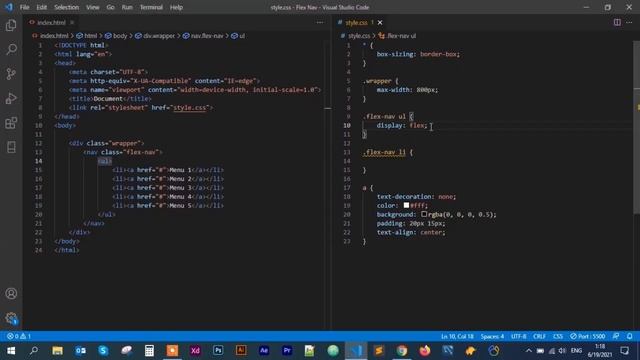Open the Terminal menu
The image size is (640, 360).
tap(151, 7)
